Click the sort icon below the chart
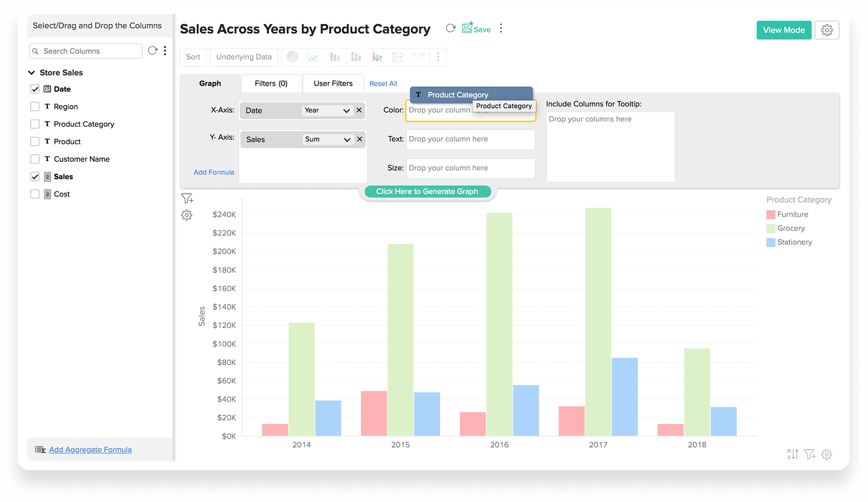868x502 pixels. [x=792, y=454]
